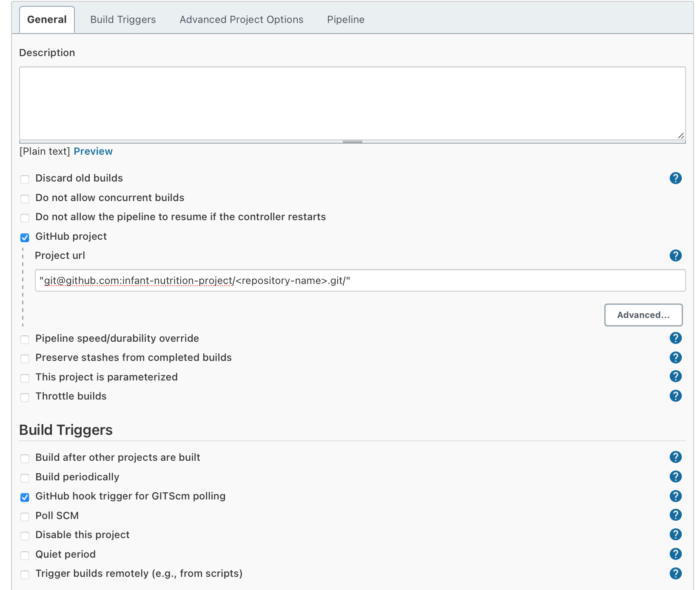Open help for Trigger builds remotely

675,573
